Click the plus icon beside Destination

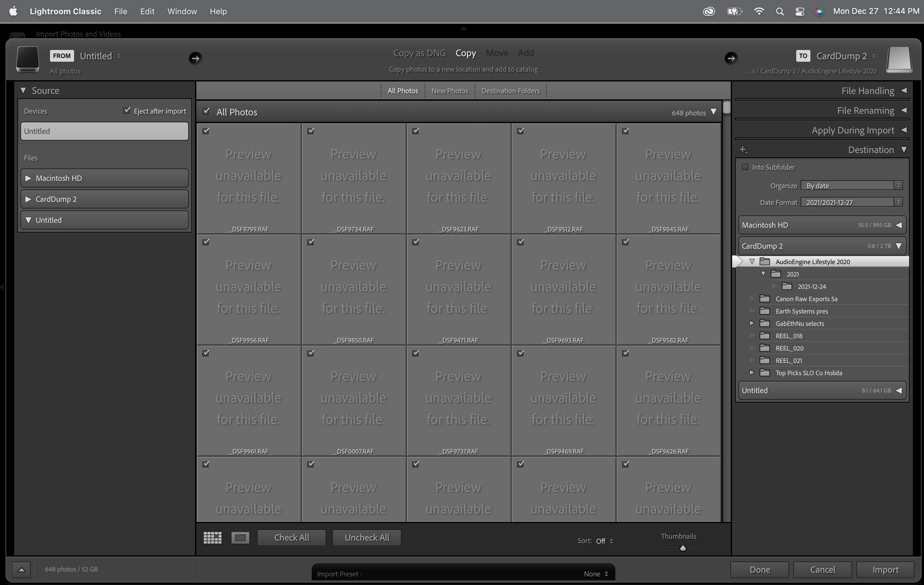743,150
